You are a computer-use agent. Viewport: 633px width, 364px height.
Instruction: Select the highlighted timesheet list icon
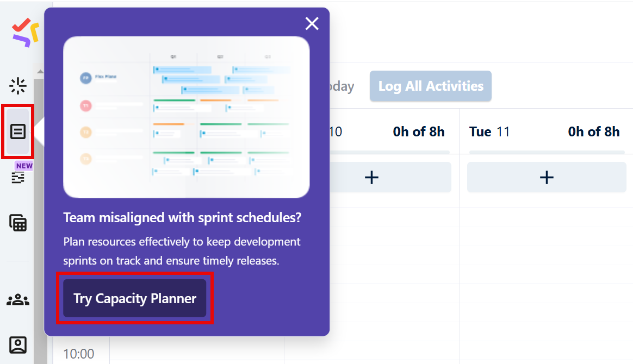coord(18,131)
